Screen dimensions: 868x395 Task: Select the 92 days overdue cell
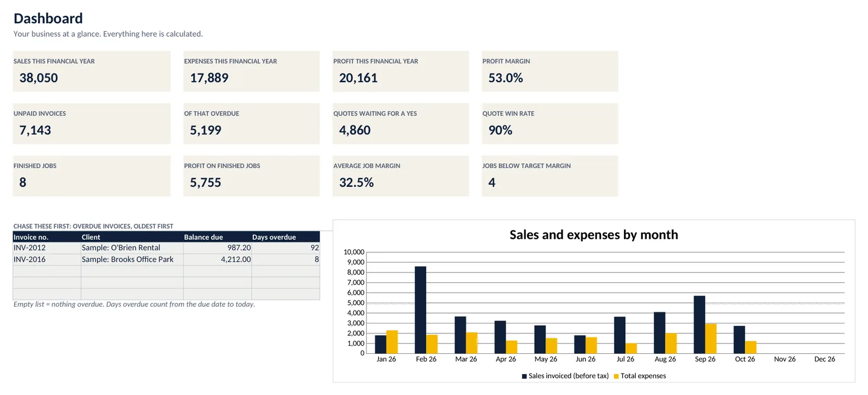(x=285, y=248)
